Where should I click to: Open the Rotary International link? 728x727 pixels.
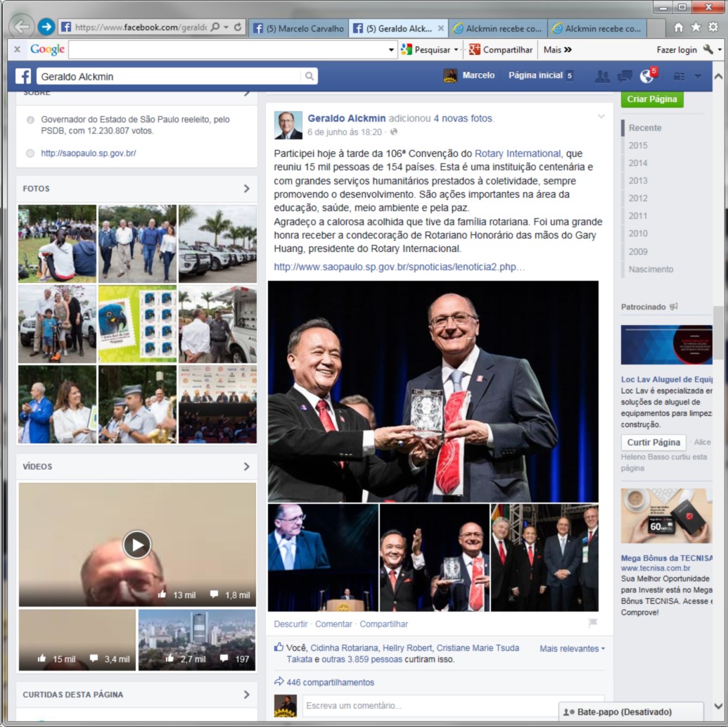click(518, 153)
